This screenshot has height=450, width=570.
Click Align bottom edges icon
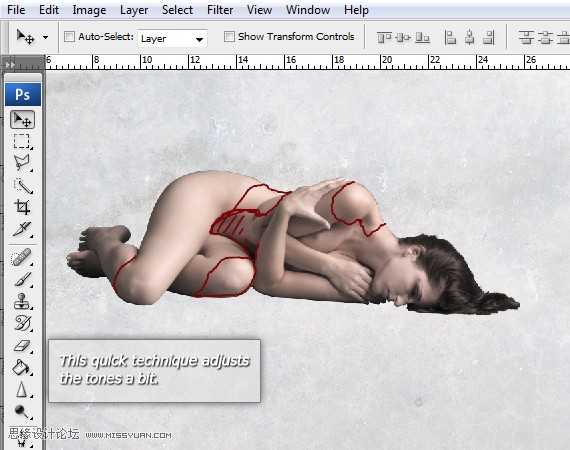(422, 37)
